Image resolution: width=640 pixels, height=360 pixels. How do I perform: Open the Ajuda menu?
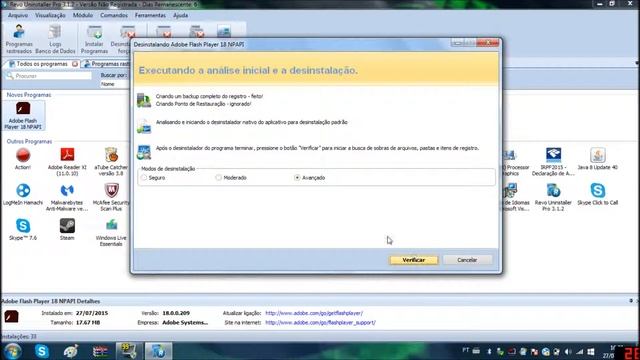tap(180, 15)
